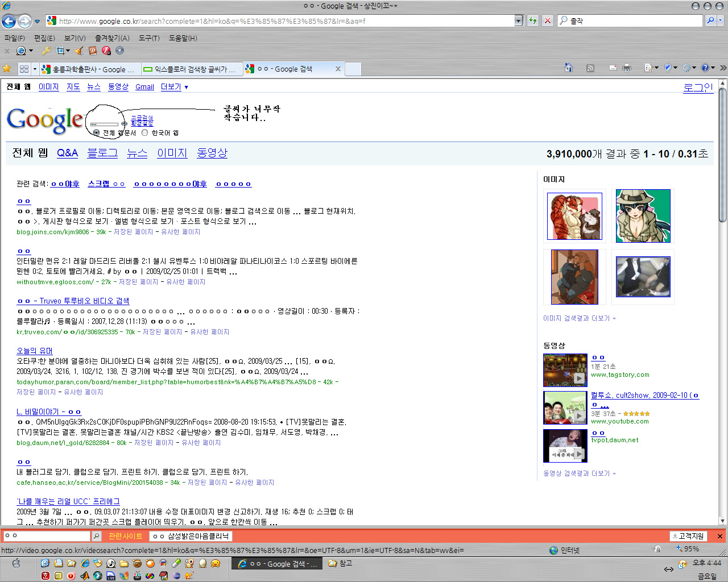Open the Truveo 투루비오 비디오 검색 result
Viewport: 728px width, 582px height.
click(x=73, y=301)
